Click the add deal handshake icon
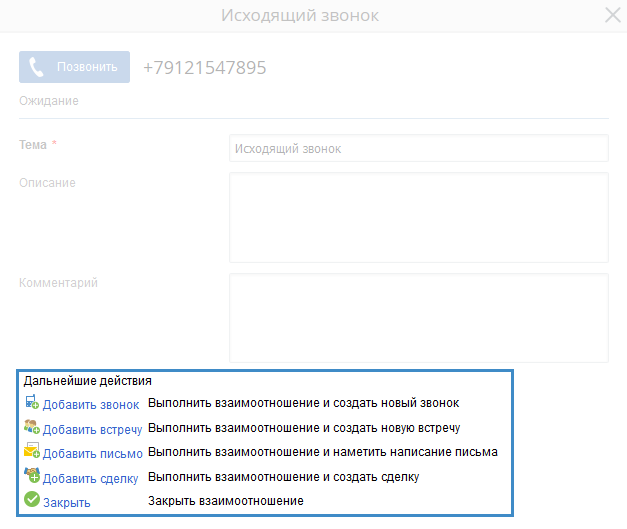This screenshot has width=627, height=529. tap(31, 476)
